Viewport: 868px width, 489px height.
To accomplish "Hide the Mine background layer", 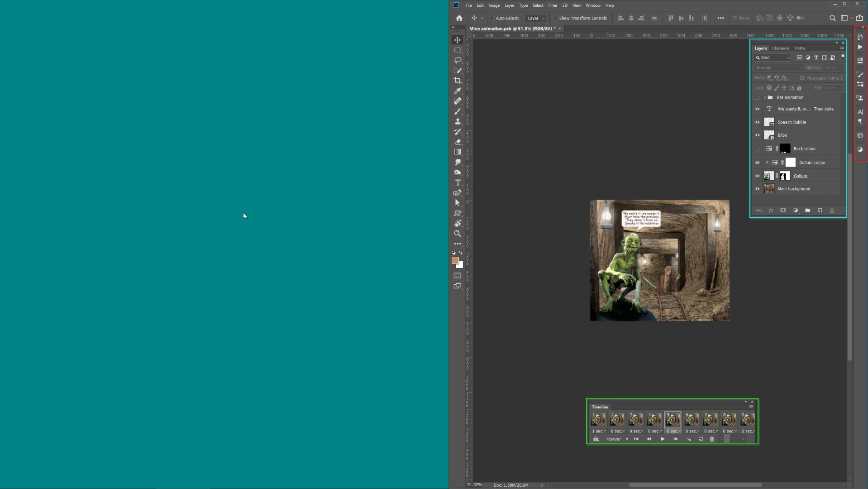I will pos(758,189).
